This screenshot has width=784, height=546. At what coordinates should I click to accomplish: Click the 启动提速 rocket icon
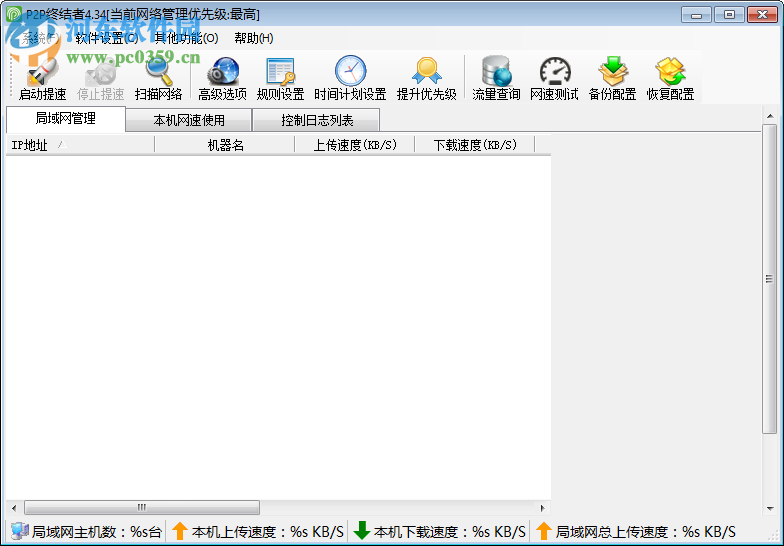pos(42,72)
